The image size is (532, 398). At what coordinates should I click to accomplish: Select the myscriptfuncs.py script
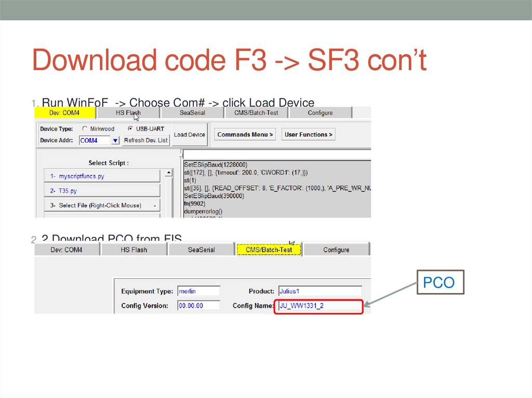tap(101, 175)
